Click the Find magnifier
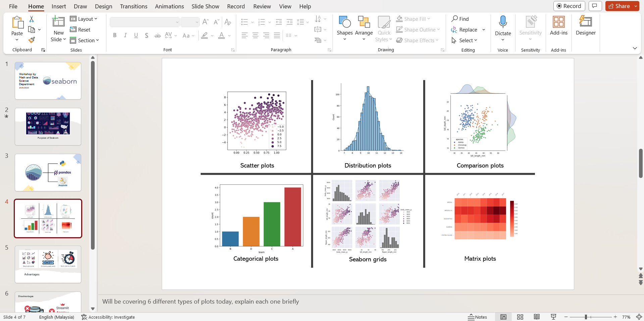This screenshot has width=644, height=321. point(455,19)
